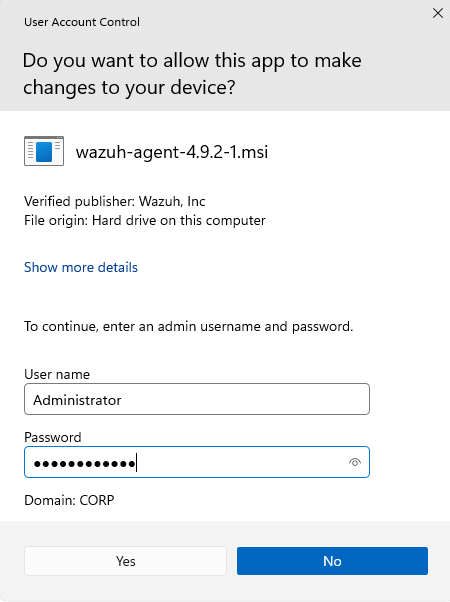Click the 'changes to your device?' heading line
This screenshot has height=602, width=450.
(129, 88)
